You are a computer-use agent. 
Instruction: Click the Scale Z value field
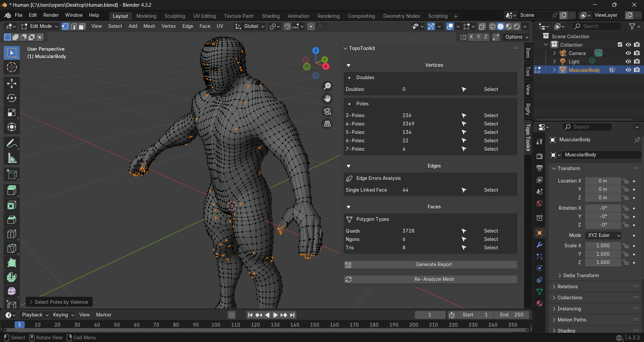click(603, 262)
